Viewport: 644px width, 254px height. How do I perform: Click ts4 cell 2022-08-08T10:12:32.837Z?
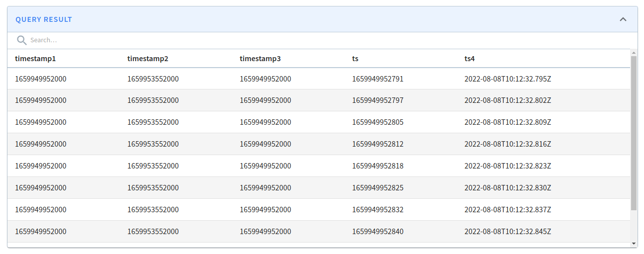point(508,210)
